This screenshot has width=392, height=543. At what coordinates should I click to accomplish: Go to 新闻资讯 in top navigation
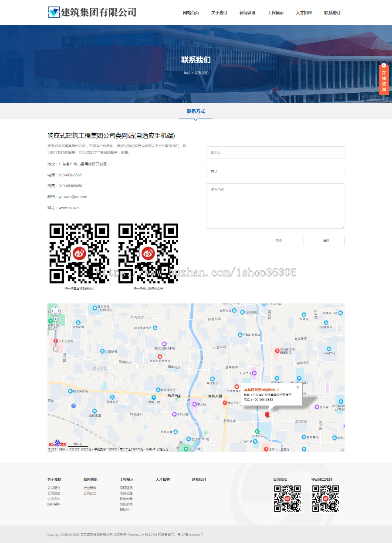(247, 13)
